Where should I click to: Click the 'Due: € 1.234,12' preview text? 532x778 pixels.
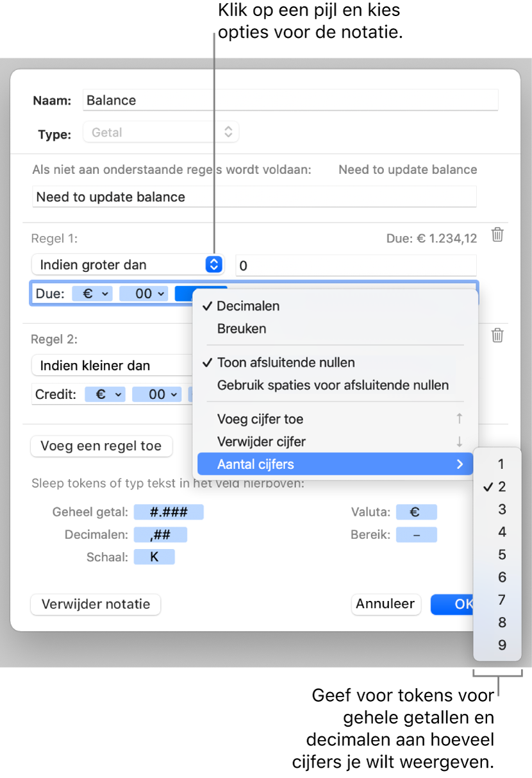point(431,239)
